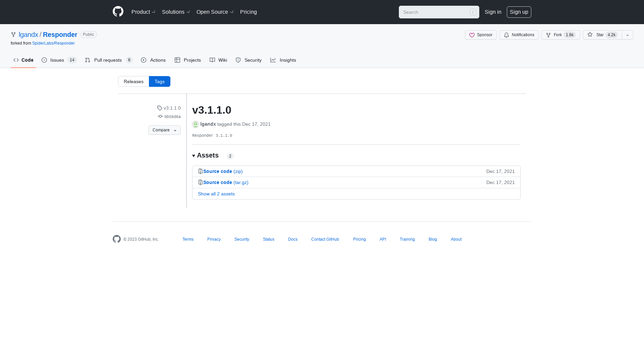Open commit 0b56d6a
The image size is (644, 362).
(169, 117)
